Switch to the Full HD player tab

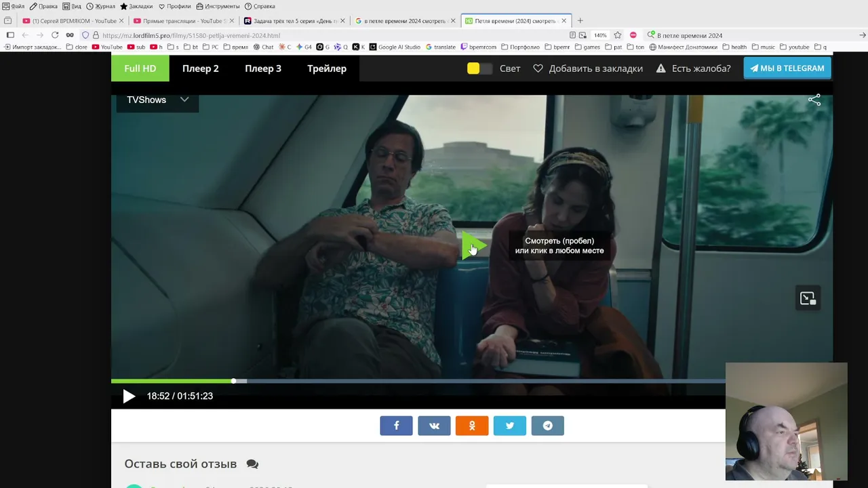coord(140,68)
